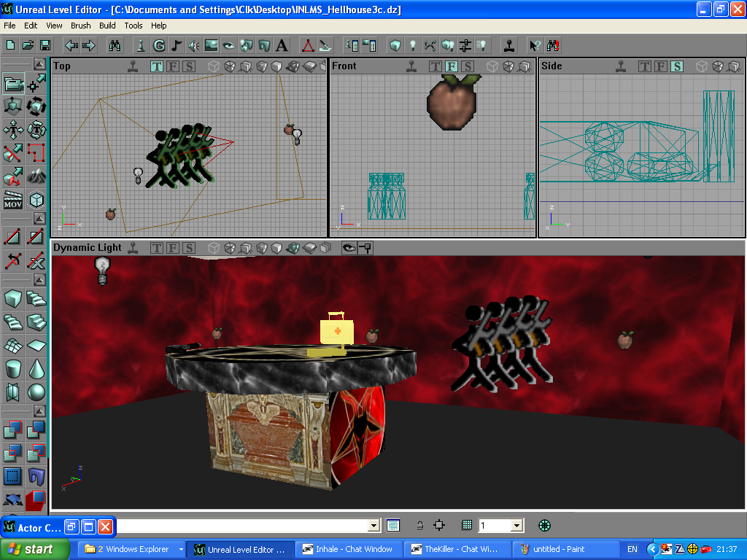Viewport: 747px width, 560px height.
Task: Open the Brush menu
Action: click(x=80, y=26)
